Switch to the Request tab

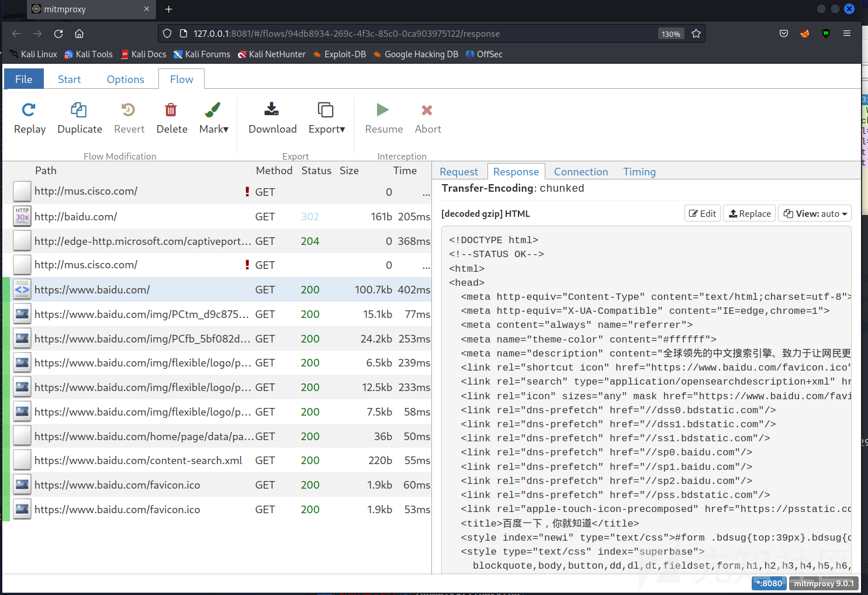click(459, 172)
